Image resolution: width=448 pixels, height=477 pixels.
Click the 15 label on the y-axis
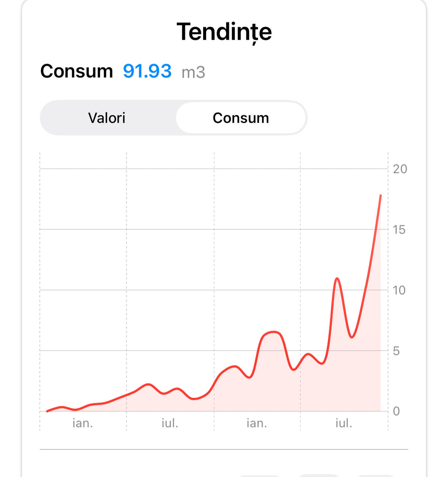click(399, 230)
